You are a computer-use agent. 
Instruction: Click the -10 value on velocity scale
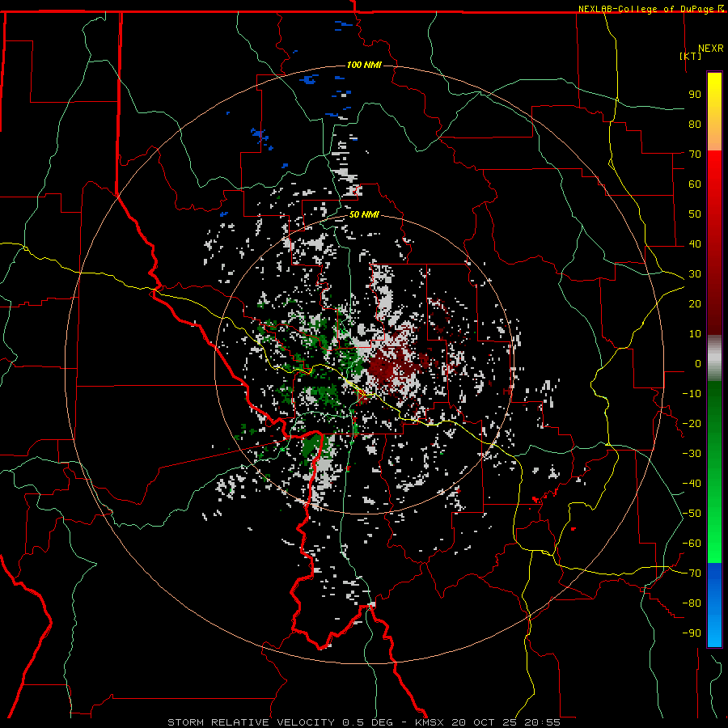(692, 394)
